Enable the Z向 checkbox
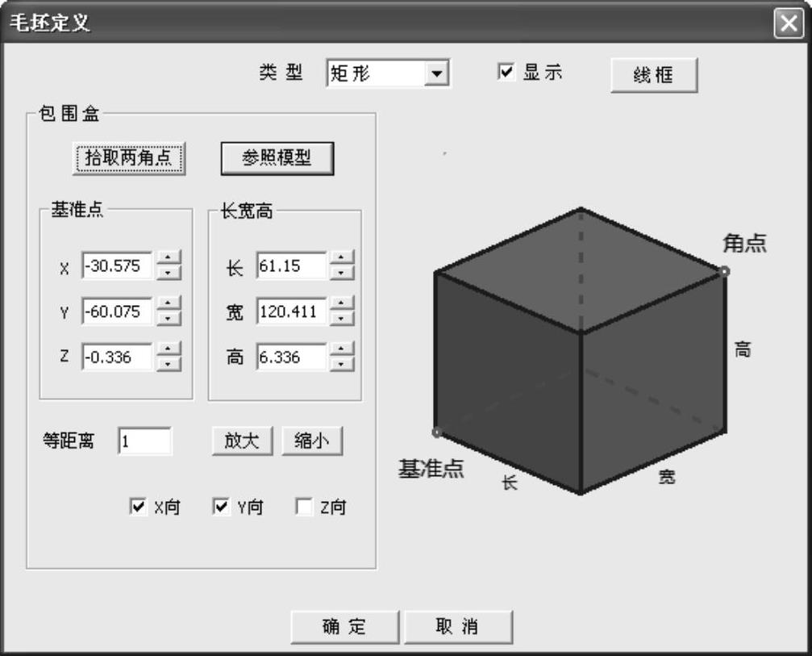 tap(304, 507)
